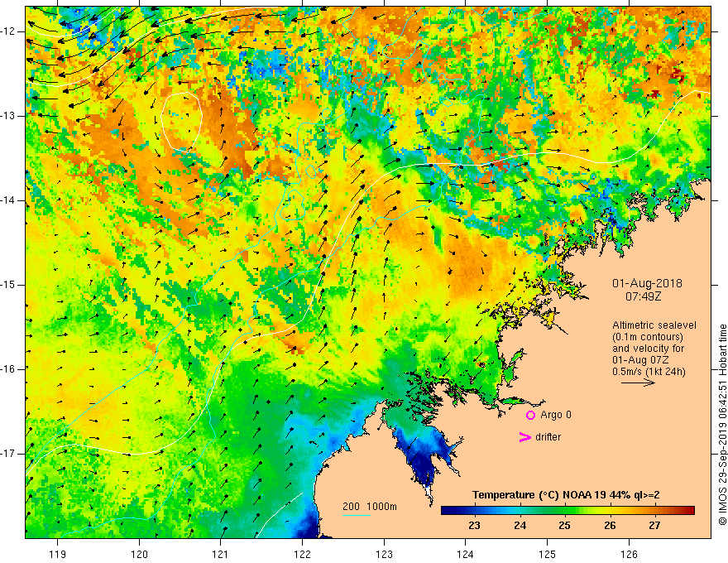Click the color bar value '24'

click(x=520, y=526)
